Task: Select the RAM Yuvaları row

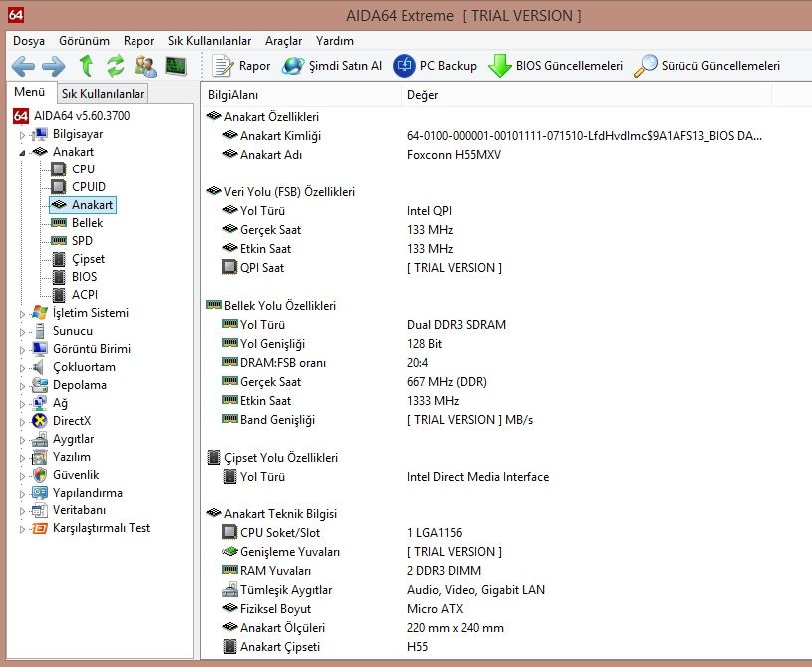Action: coord(506,570)
